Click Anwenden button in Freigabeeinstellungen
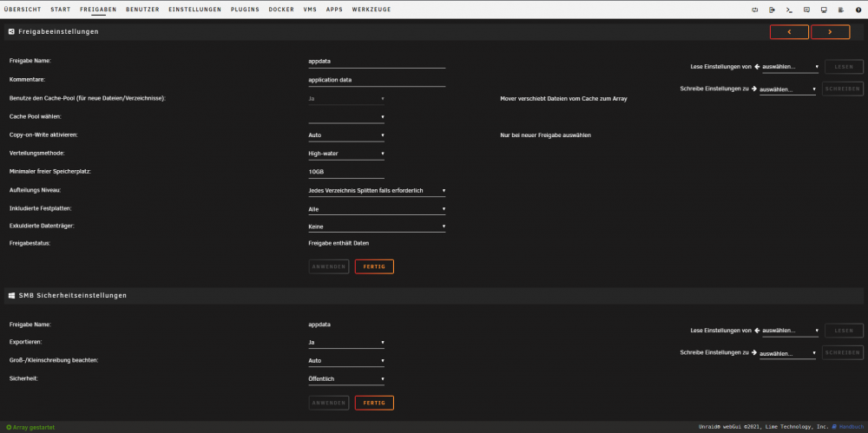 click(329, 267)
